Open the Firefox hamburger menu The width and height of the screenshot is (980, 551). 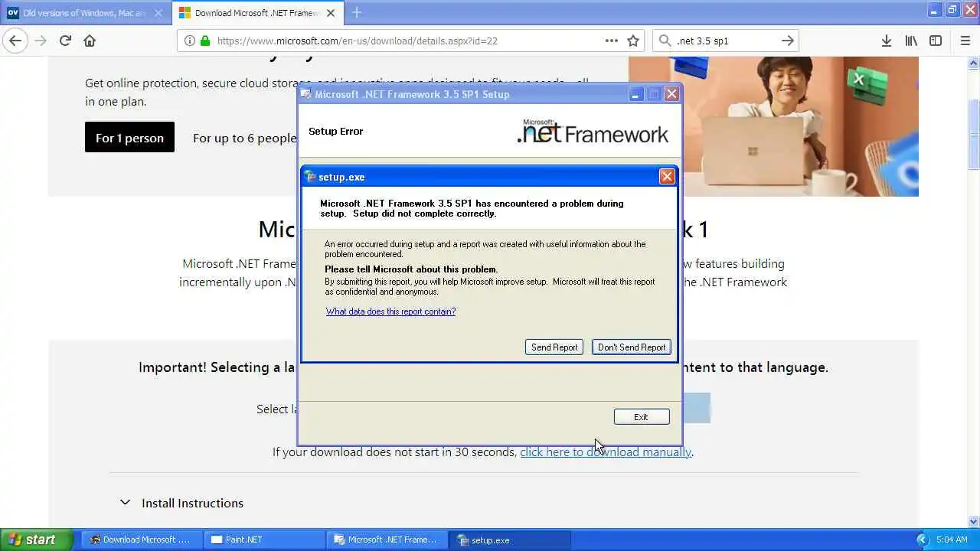coord(965,41)
